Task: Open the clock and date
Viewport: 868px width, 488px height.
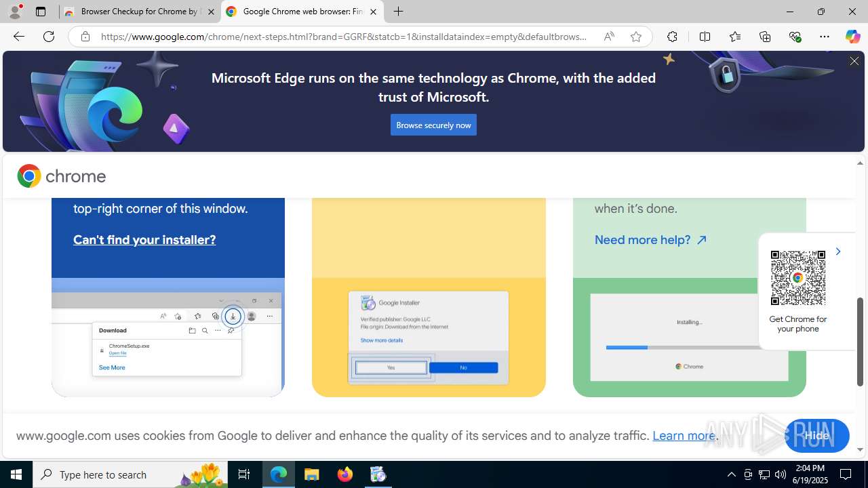Action: [810, 474]
